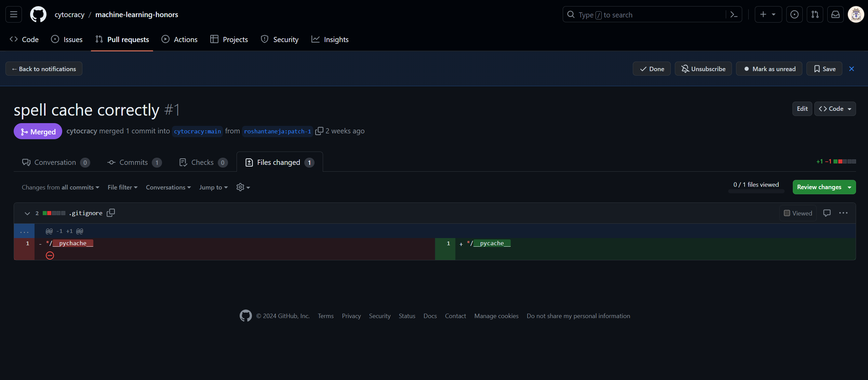The image size is (868, 380).
Task: Open the command palette icon
Action: [x=734, y=14]
